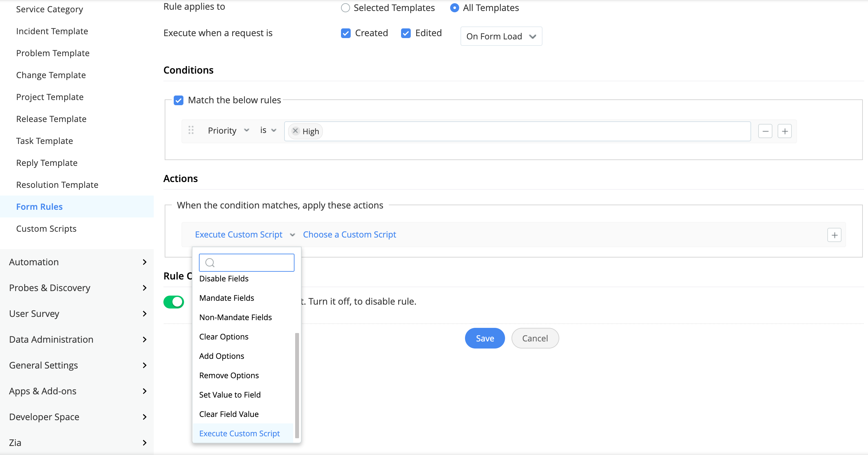Add a new condition row with plus icon
This screenshot has width=868, height=455.
click(784, 131)
